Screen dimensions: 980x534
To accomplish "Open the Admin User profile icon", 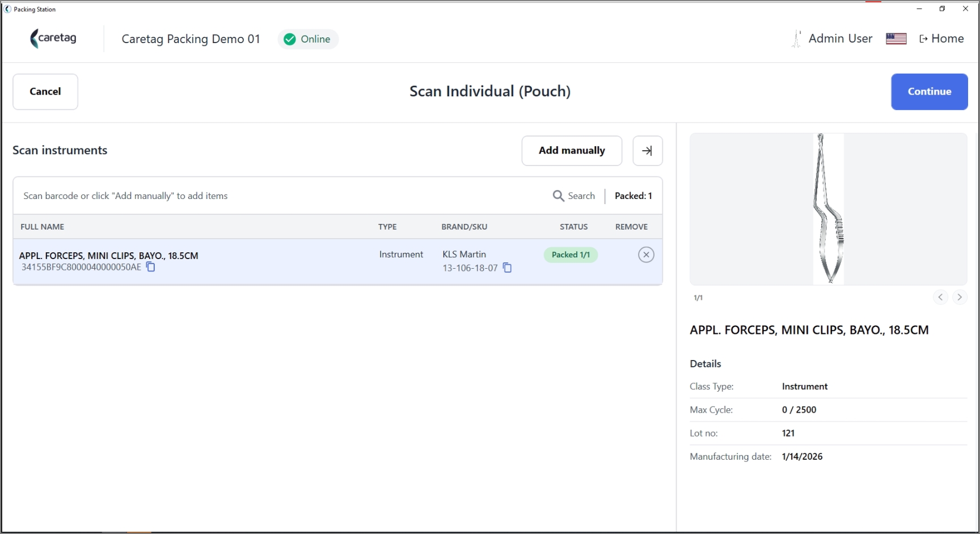I will click(x=796, y=39).
